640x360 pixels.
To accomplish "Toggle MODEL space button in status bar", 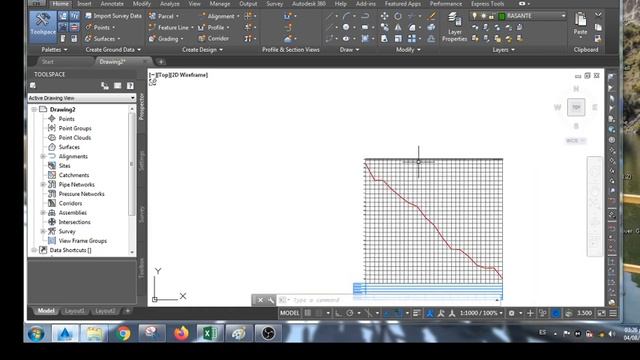I will 289,313.
